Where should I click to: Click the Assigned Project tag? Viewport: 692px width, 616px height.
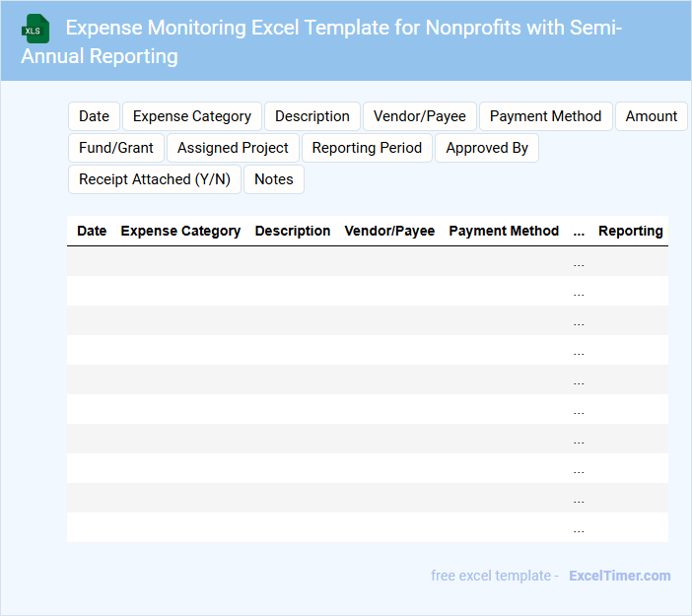pyautogui.click(x=233, y=148)
